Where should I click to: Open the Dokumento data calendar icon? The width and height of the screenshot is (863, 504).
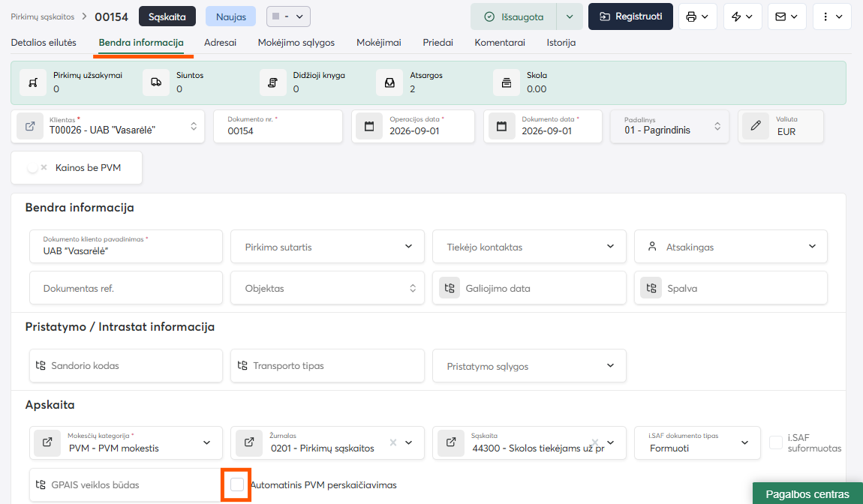[501, 127]
